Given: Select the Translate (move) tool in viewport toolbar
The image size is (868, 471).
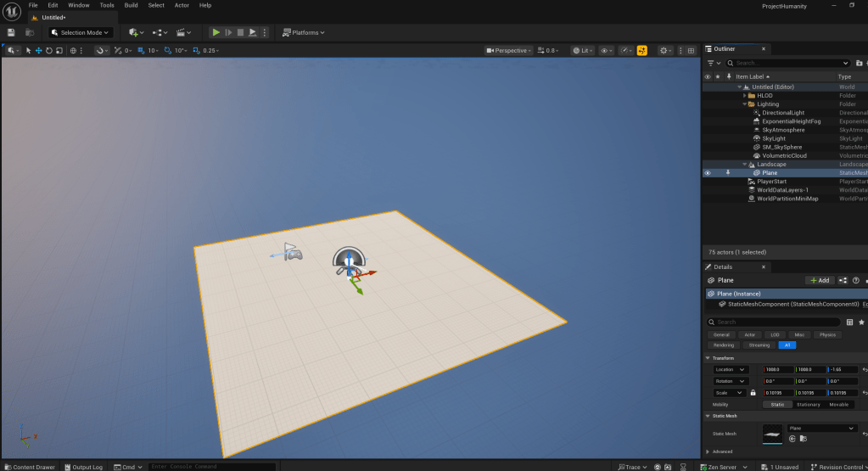Looking at the screenshot, I should click(x=38, y=51).
